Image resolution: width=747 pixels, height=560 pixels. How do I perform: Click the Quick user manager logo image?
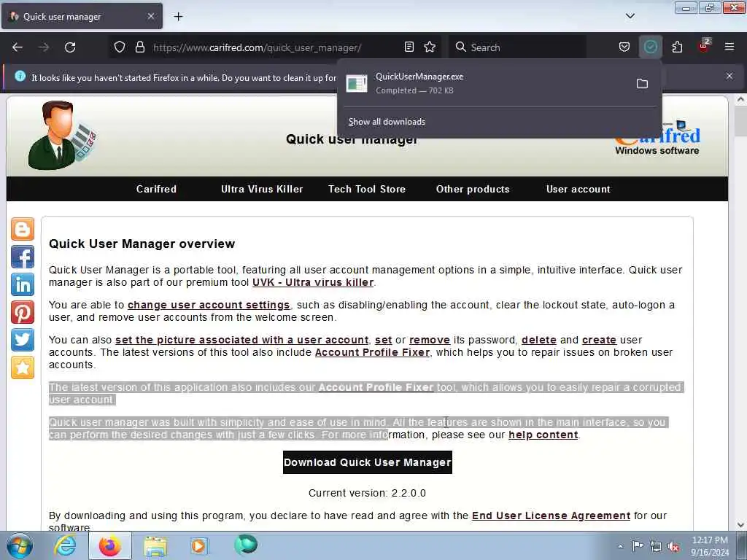tap(62, 135)
